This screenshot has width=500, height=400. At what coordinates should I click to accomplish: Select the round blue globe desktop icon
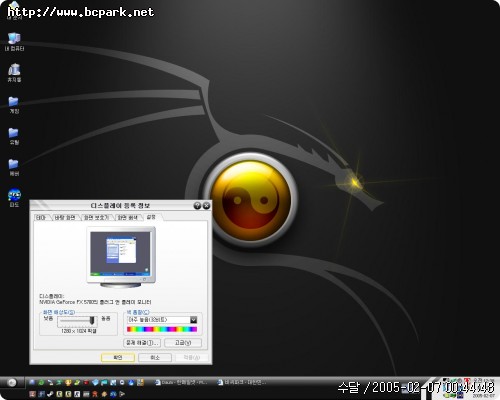pos(14,197)
